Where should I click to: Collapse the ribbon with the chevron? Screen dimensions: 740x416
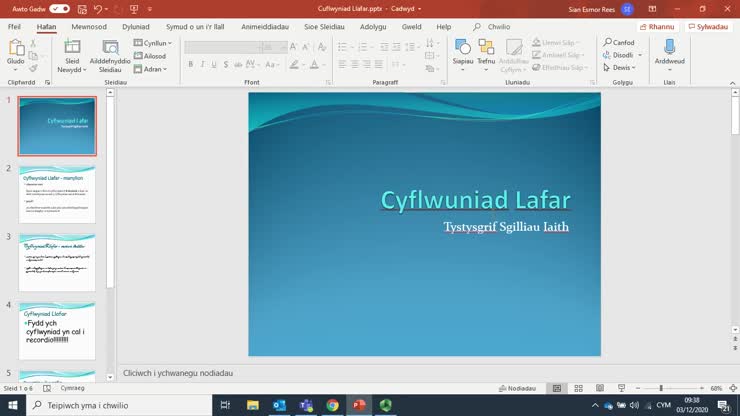click(732, 83)
